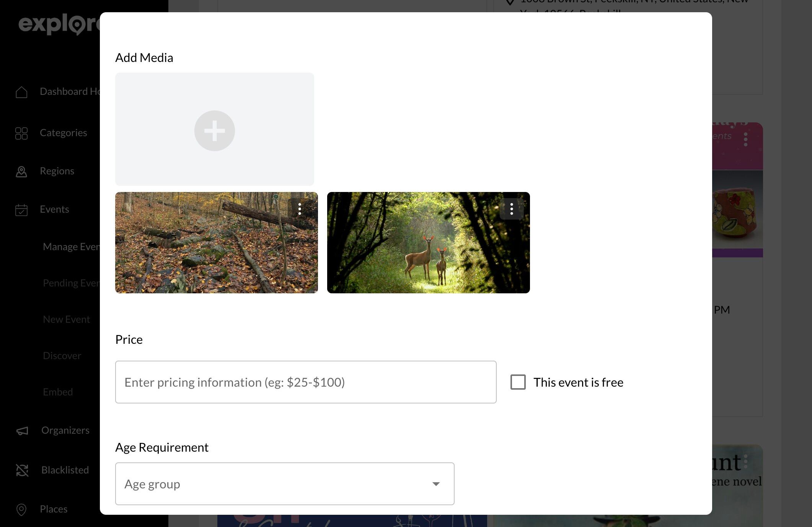Click the Events calendar icon
The height and width of the screenshot is (527, 812).
click(21, 210)
